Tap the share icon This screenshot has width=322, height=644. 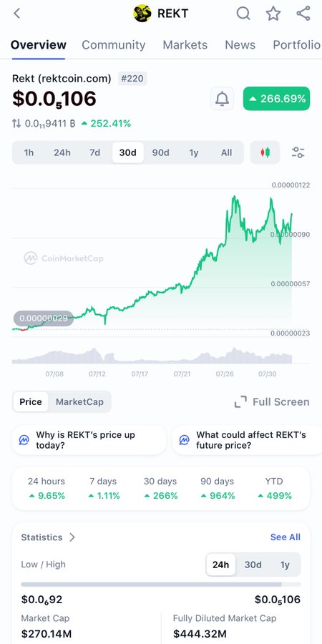[303, 14]
